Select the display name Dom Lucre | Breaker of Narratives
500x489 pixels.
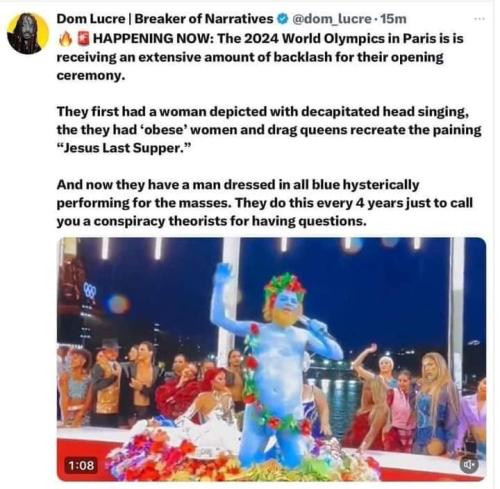[x=165, y=19]
